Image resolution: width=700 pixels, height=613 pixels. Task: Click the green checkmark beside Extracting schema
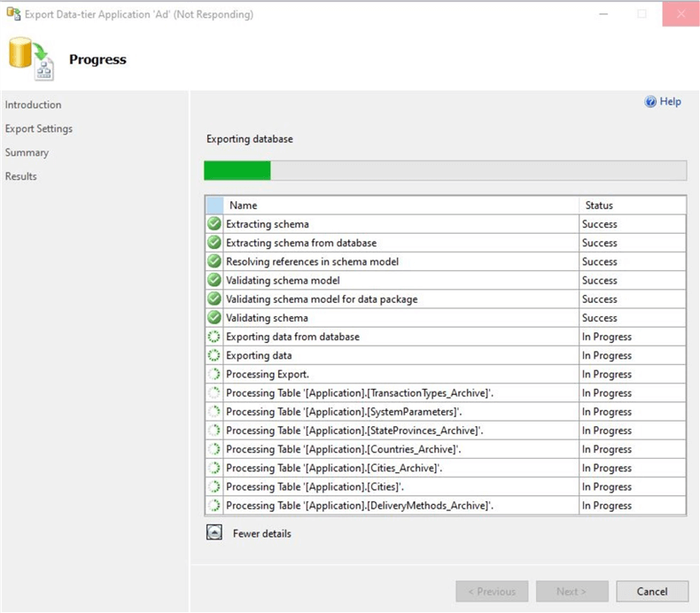click(x=214, y=224)
